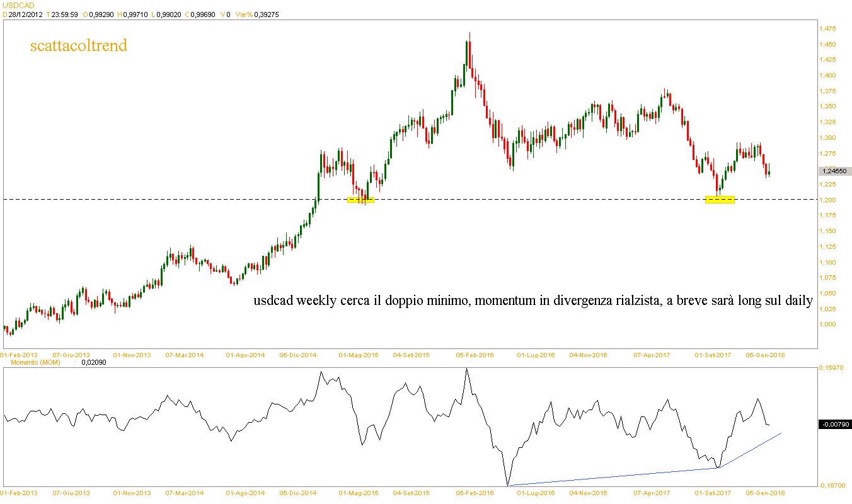Click 05-Feb-2016 on the momentum panel date axis
This screenshot has width=852, height=504.
click(476, 492)
